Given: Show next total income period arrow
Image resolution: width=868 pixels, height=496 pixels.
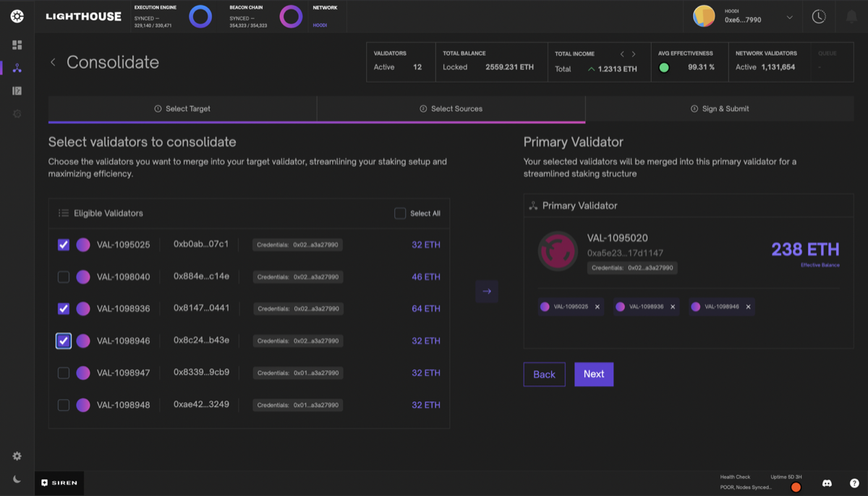Looking at the screenshot, I should pos(634,54).
